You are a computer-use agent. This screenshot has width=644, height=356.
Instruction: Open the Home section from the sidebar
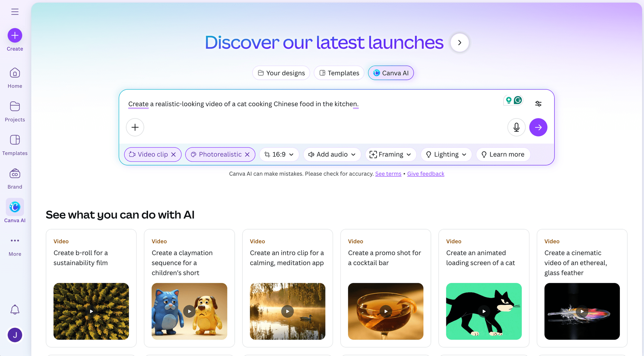[x=15, y=73]
